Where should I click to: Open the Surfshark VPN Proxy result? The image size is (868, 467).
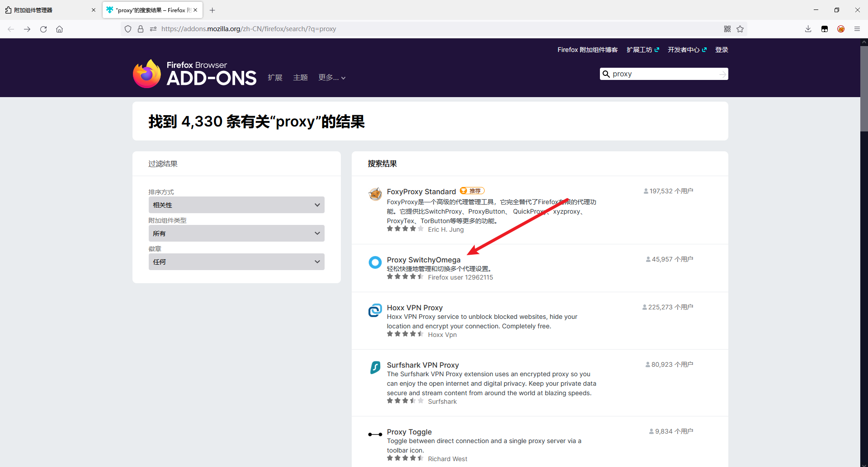click(x=423, y=365)
